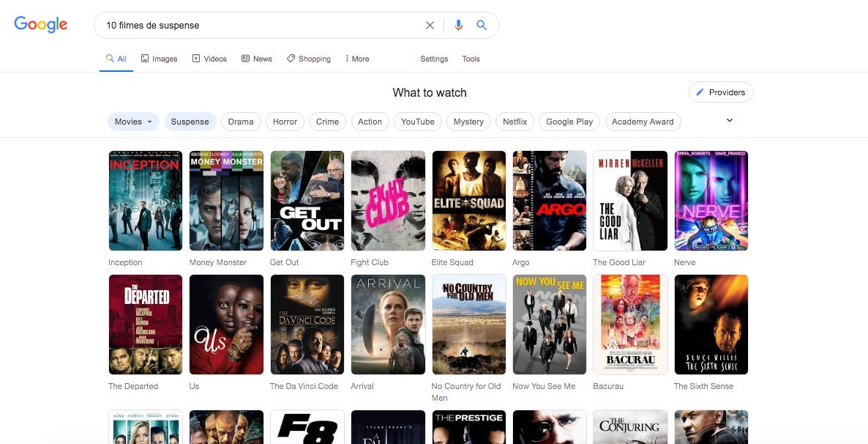868x444 pixels.
Task: Select the Academy Award filter chip
Action: click(643, 122)
